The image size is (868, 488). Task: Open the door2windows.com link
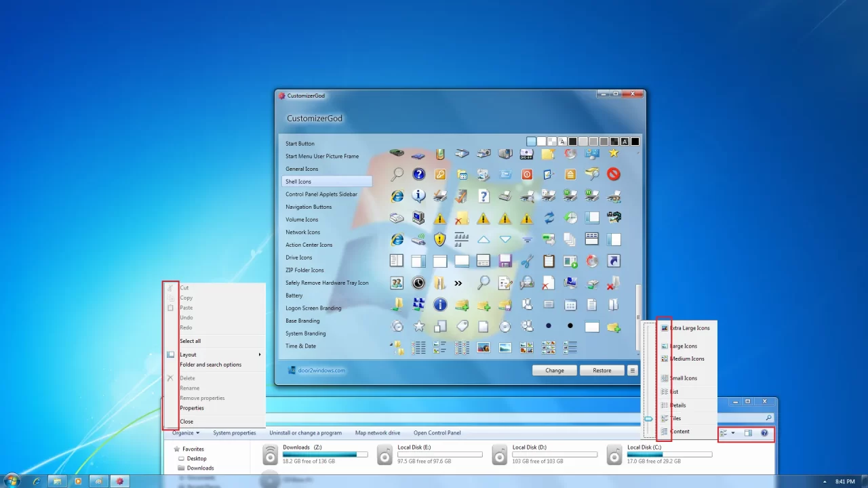(x=321, y=371)
